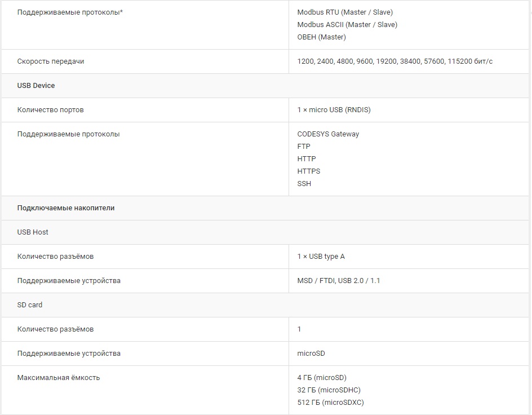Click the baud rate values ending in 115200 бит/с
The width and height of the screenshot is (532, 415).
tap(394, 61)
